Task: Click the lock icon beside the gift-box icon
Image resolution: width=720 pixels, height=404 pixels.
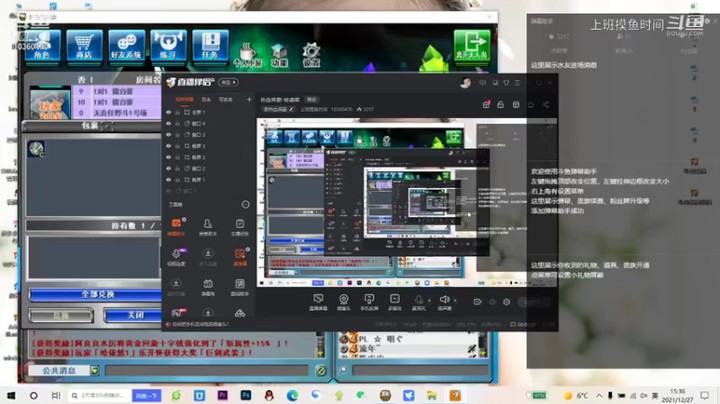Action: tap(501, 105)
